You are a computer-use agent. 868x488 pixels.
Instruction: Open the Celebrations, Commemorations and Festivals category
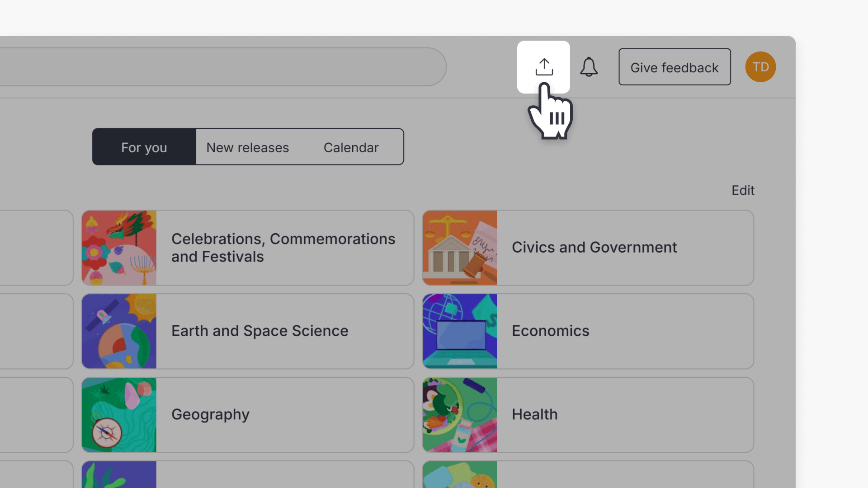click(283, 248)
